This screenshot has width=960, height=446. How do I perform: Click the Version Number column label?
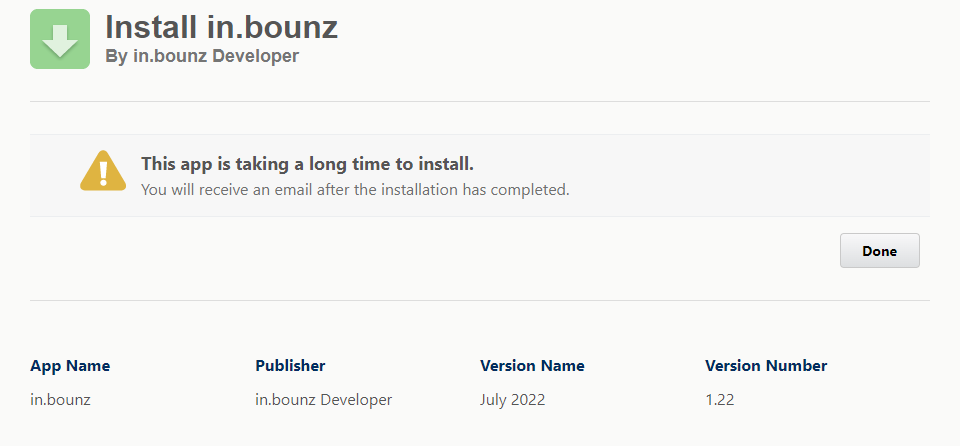(x=766, y=366)
